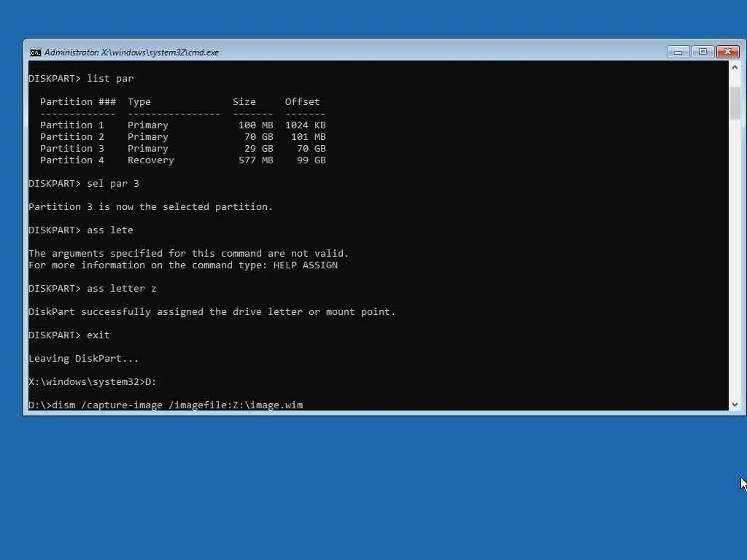Viewport: 747px width, 560px height.
Task: Click 'DiskPart successfully assigned the drive letter' message
Action: click(x=212, y=311)
